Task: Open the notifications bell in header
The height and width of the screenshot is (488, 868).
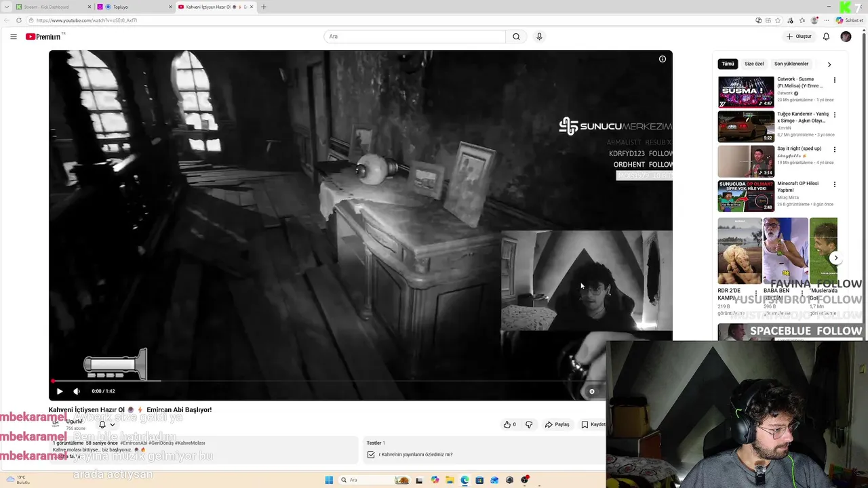Action: (x=826, y=37)
